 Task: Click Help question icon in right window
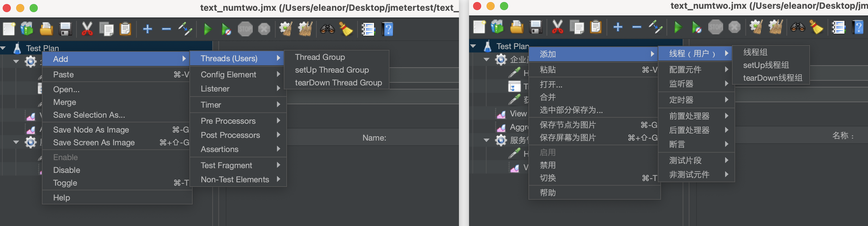pos(858,27)
